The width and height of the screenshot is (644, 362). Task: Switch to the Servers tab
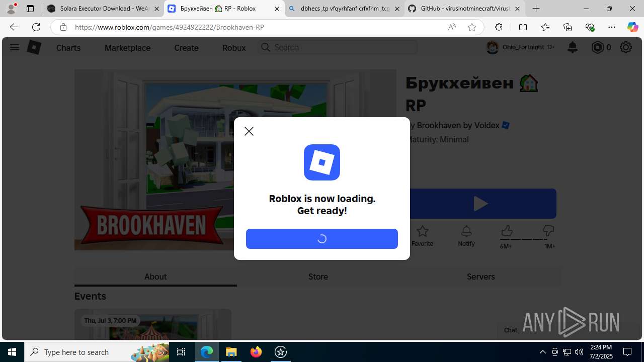(x=480, y=277)
